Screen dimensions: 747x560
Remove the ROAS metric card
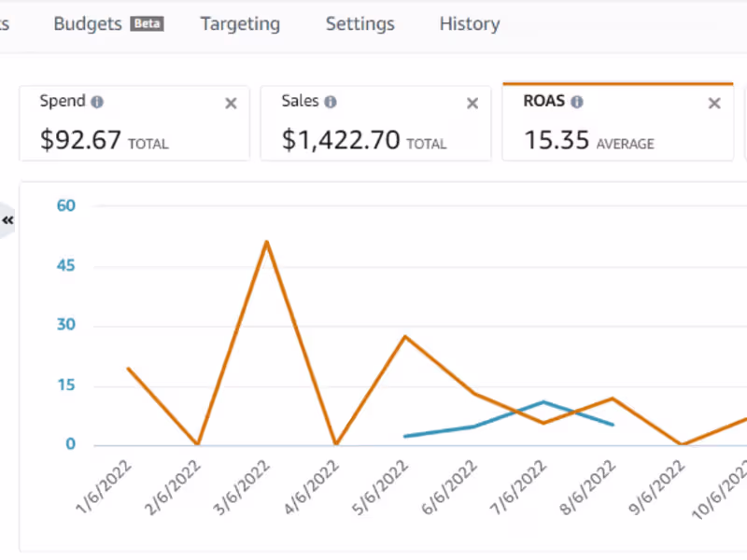tap(714, 104)
